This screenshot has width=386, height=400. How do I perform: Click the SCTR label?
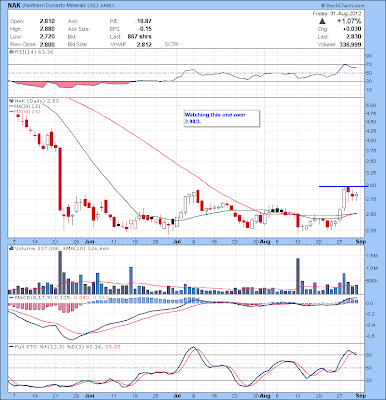[x=172, y=44]
